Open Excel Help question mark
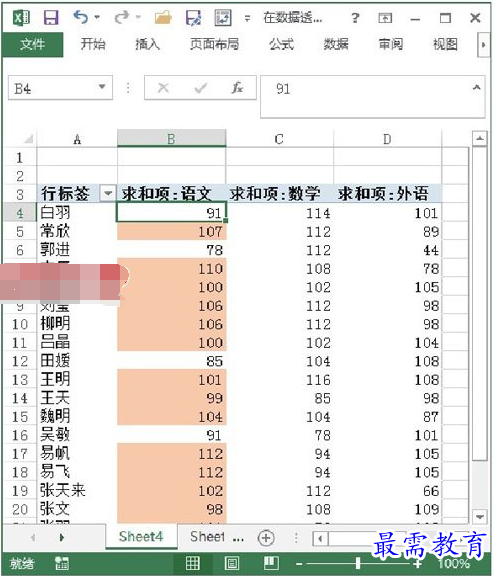The height and width of the screenshot is (576, 495). point(355,18)
